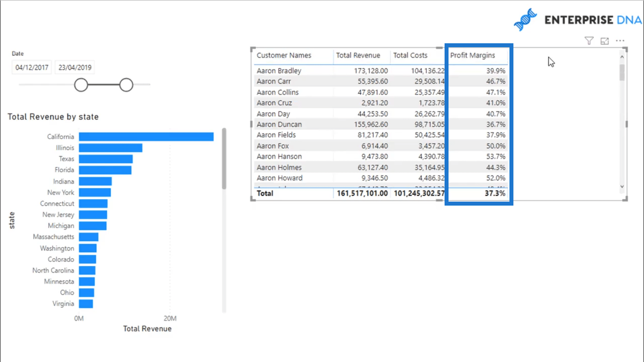
Task: Select the Florida bar
Action: pyautogui.click(x=105, y=170)
